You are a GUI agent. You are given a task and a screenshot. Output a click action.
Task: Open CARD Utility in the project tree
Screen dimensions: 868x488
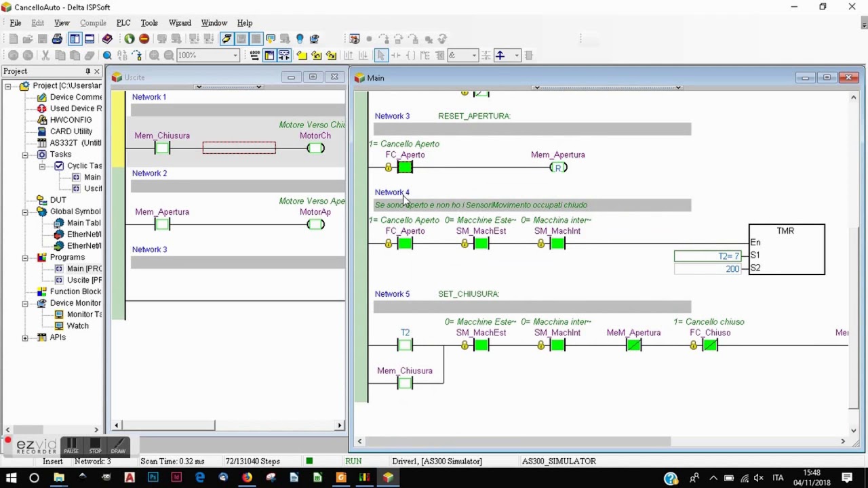(x=71, y=131)
